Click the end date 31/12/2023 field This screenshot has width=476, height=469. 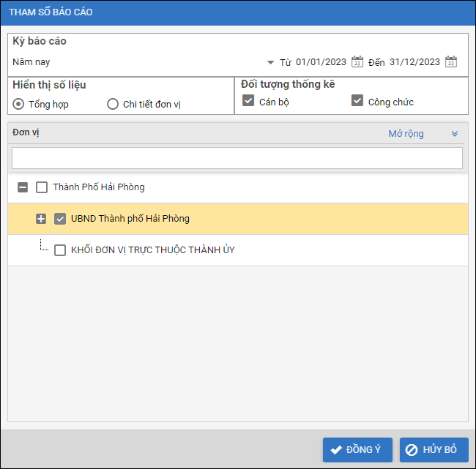point(414,62)
